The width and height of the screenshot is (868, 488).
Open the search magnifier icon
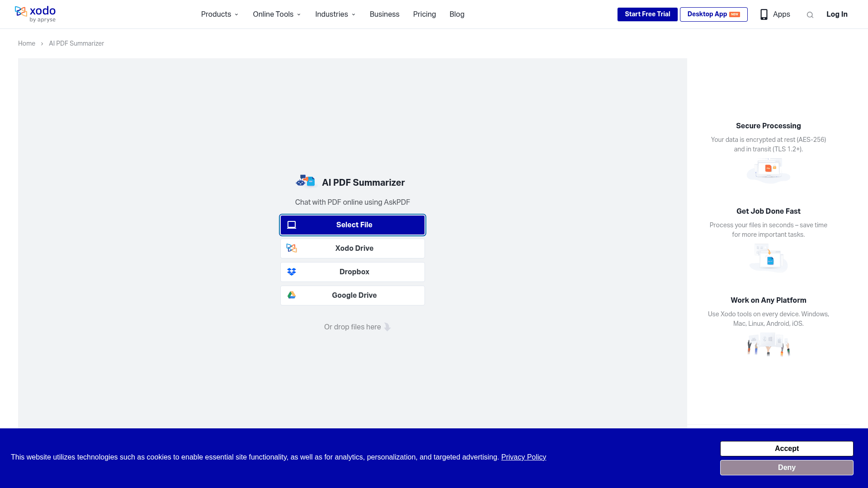810,15
